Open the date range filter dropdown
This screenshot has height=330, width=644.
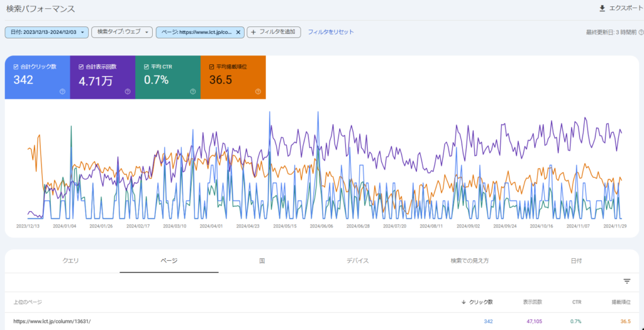click(x=47, y=32)
